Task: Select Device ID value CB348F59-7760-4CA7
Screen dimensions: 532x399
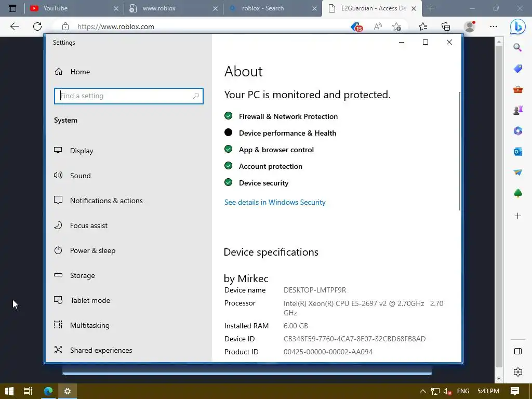Action: tap(354, 339)
